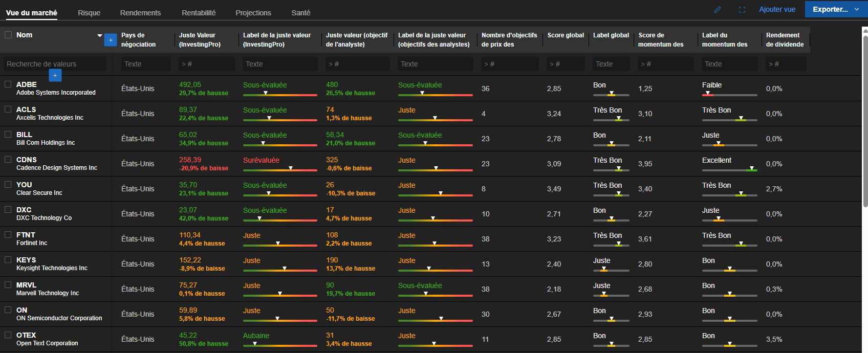
Task: Open the Santé tab
Action: click(x=301, y=13)
